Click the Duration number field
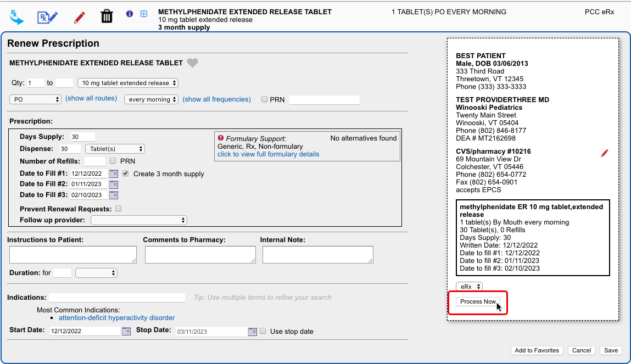This screenshot has width=631, height=364. [62, 273]
